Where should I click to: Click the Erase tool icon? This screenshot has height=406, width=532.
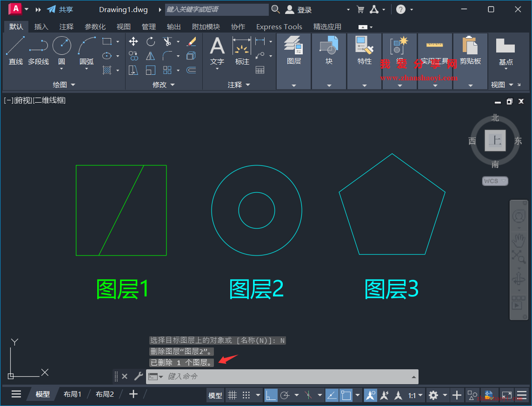point(191,42)
